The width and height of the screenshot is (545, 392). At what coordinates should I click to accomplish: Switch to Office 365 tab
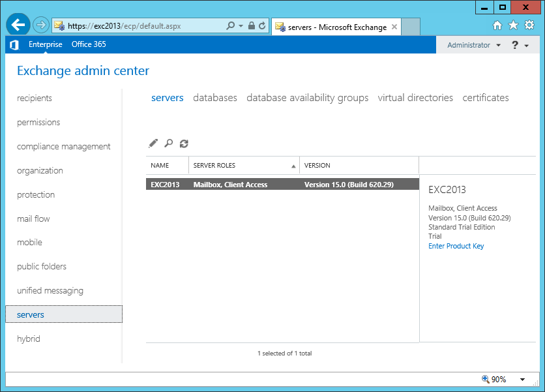tap(89, 44)
